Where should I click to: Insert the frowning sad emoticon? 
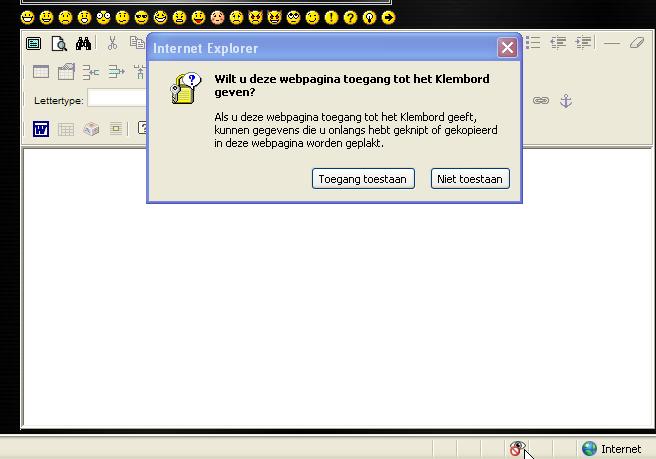tap(65, 18)
